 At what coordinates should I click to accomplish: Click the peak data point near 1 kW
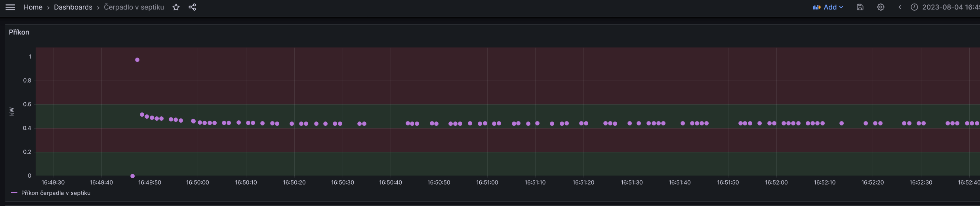tap(137, 60)
